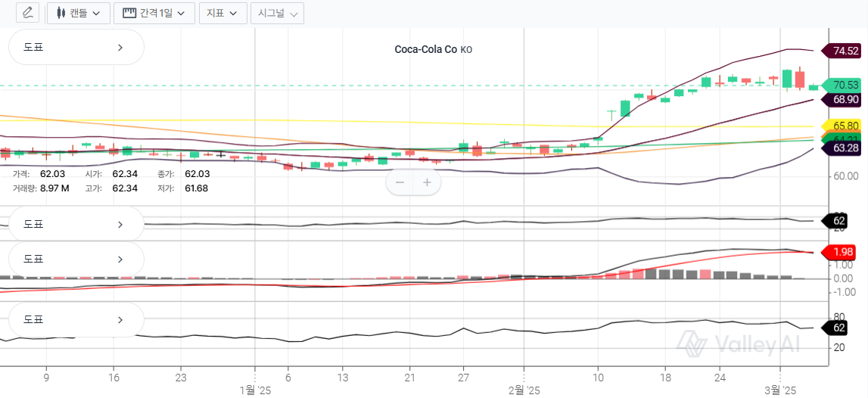Click the red 1.98 MACD value tag
Viewport: 868px width, 398px height.
843,251
